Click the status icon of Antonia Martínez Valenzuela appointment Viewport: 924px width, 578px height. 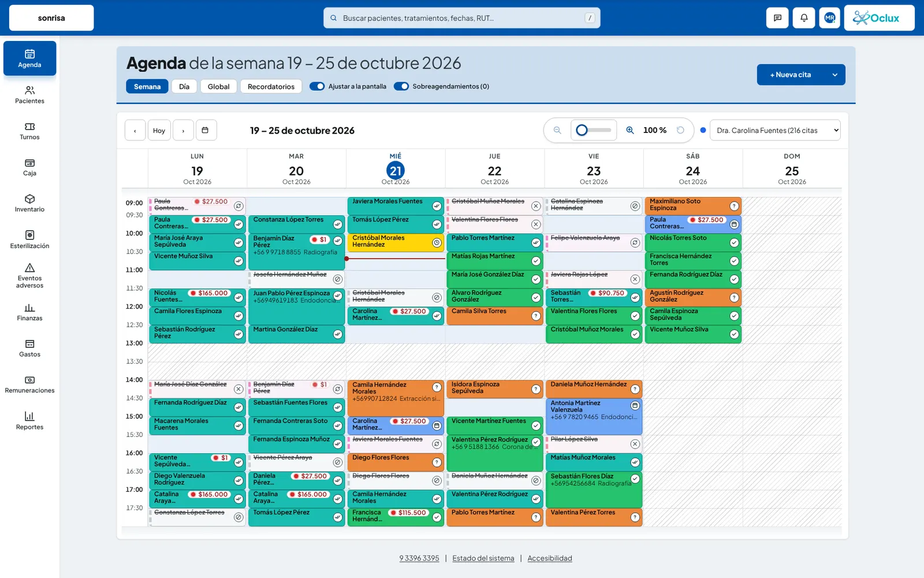coord(635,406)
